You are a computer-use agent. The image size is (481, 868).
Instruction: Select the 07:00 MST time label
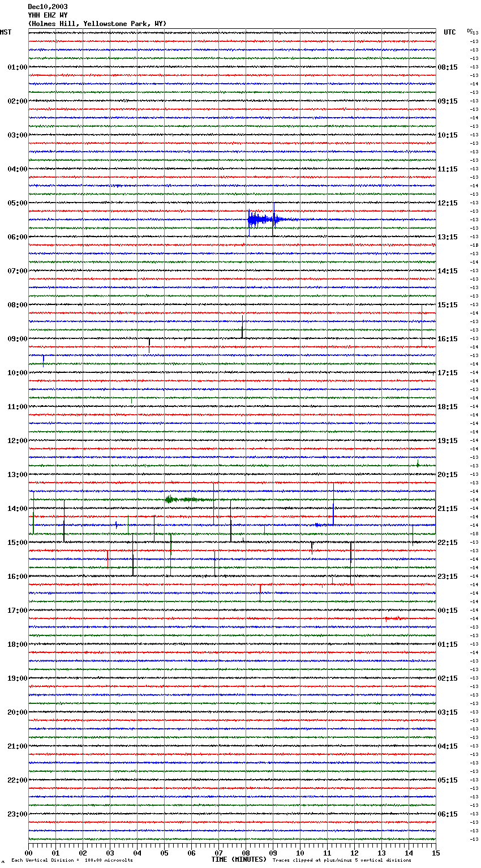tap(18, 271)
